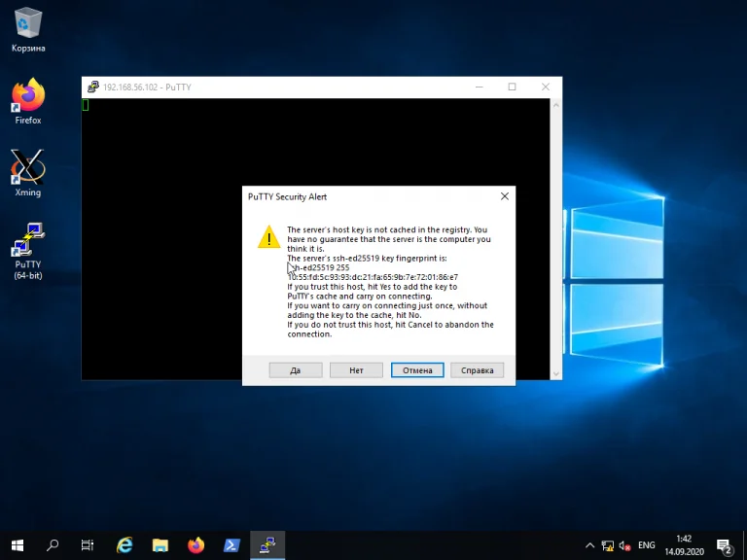The width and height of the screenshot is (747, 560).
Task: Open PowerShell from the taskbar
Action: coord(232,545)
